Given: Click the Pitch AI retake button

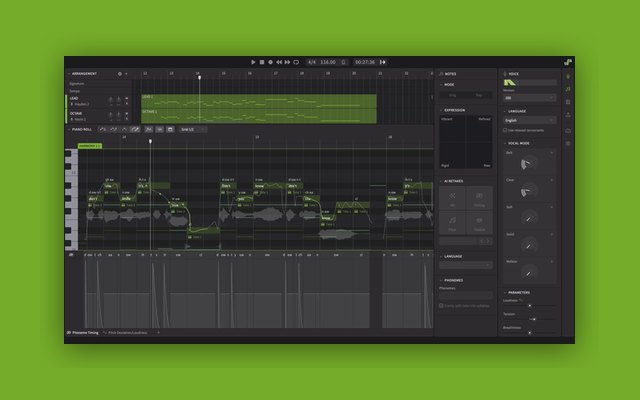Looking at the screenshot, I should click(x=452, y=223).
